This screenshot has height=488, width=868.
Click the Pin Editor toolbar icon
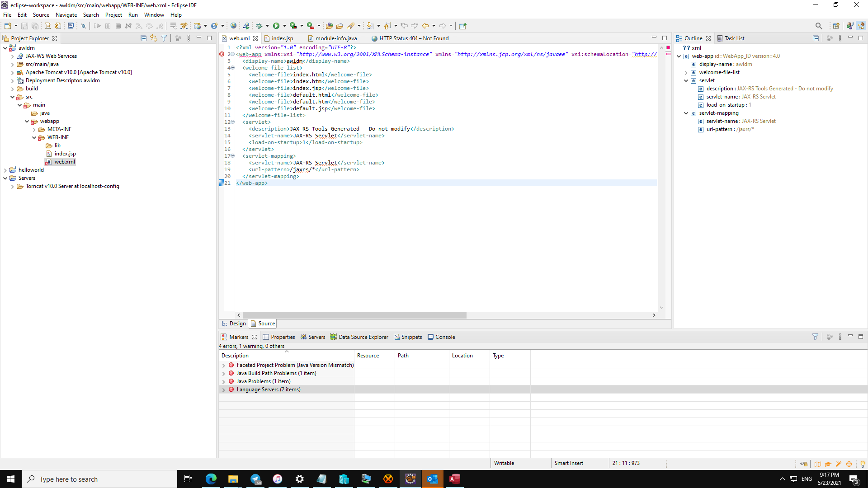462,26
